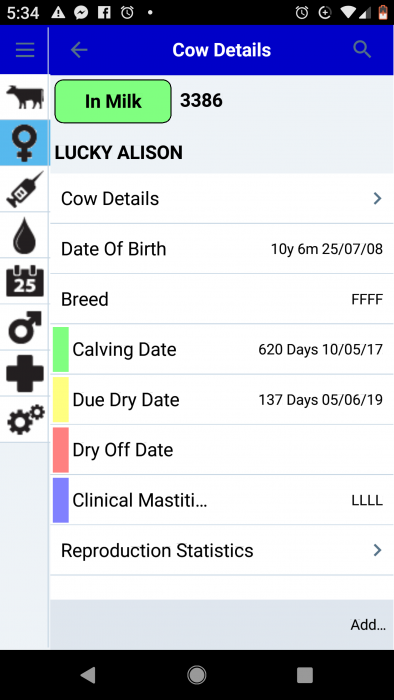This screenshot has width=394, height=700.
Task: Select the Calving Date row
Action: pyautogui.click(x=222, y=350)
